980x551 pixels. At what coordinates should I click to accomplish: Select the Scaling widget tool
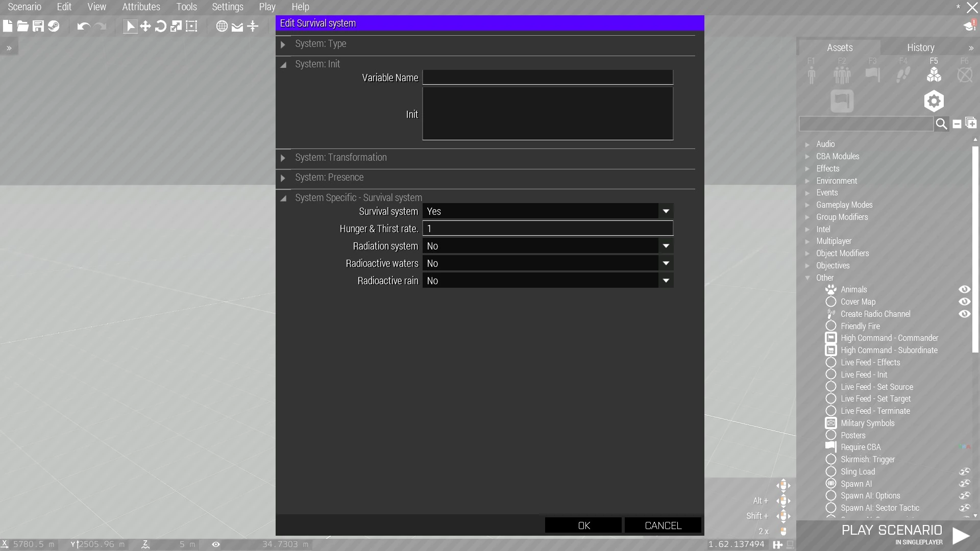click(176, 27)
